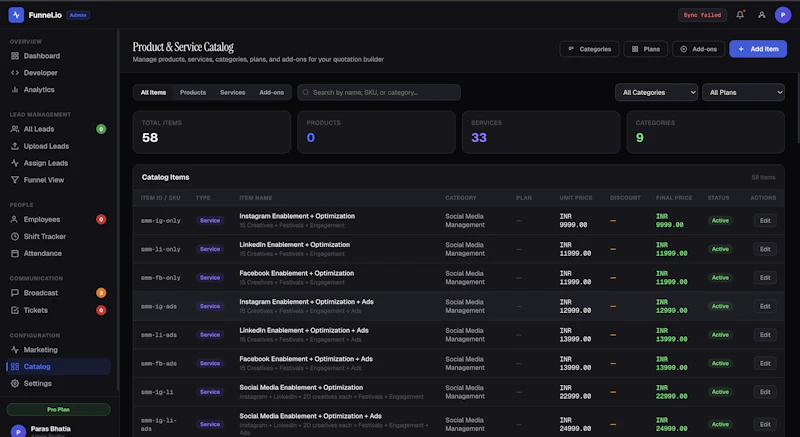
Task: Click the 'smm-ig-li' SKU cell
Action: tap(157, 392)
